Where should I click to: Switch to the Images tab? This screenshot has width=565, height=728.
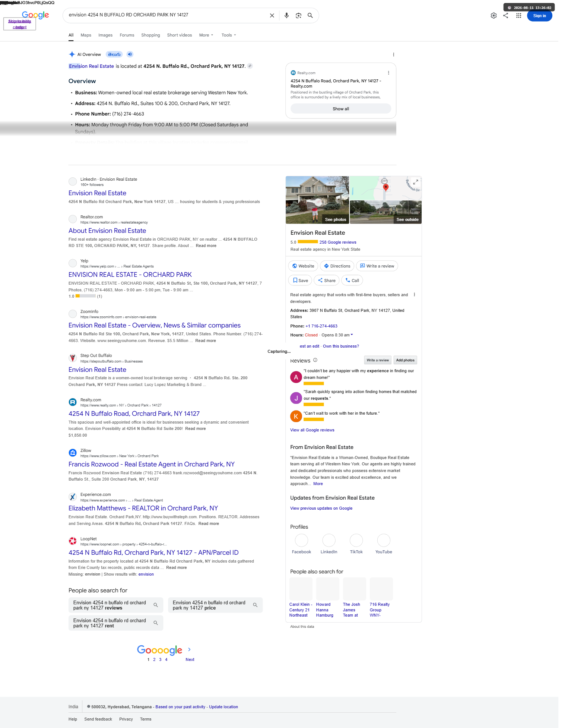coord(105,35)
